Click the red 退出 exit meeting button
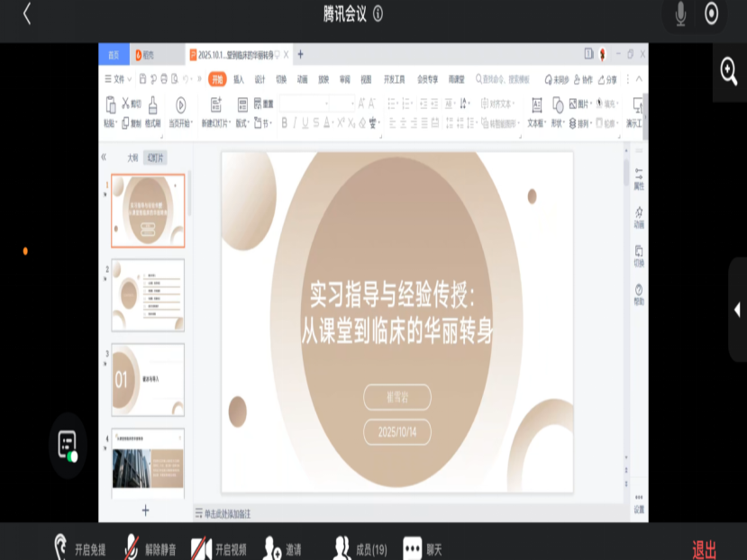The image size is (747, 560). click(704, 548)
